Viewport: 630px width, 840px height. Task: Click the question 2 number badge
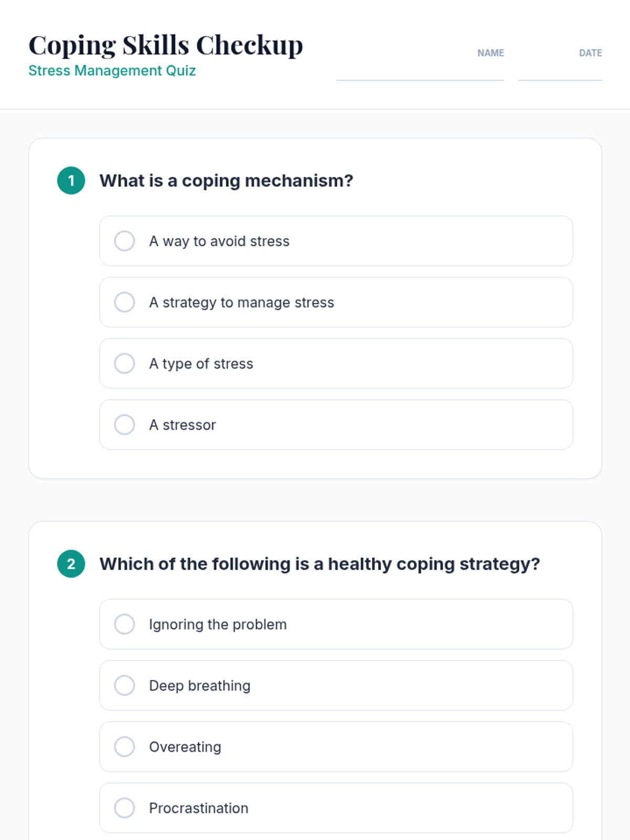[71, 564]
